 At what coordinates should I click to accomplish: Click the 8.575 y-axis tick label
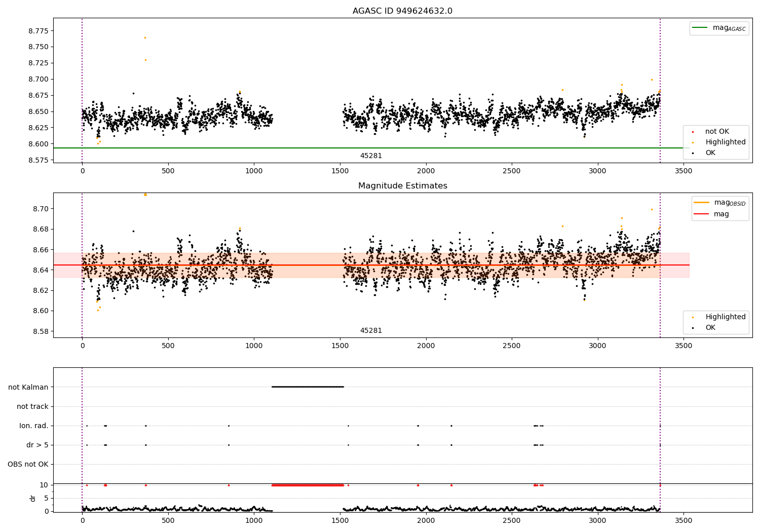click(x=39, y=161)
